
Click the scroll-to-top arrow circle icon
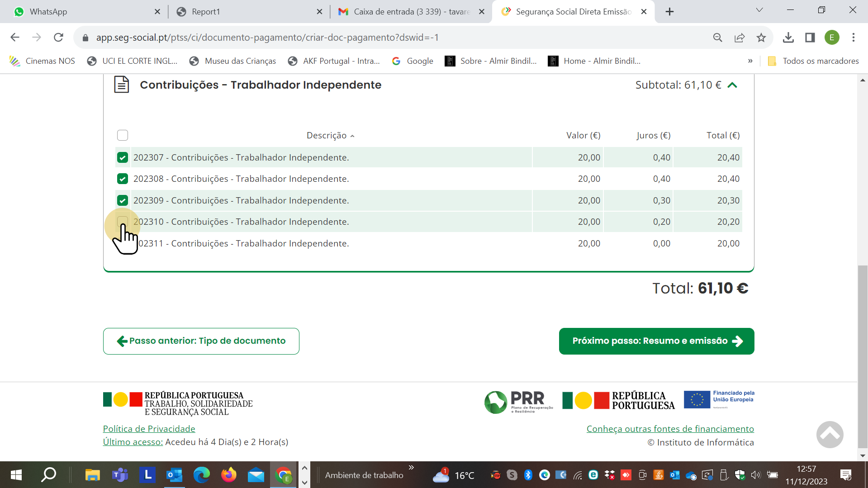(830, 434)
